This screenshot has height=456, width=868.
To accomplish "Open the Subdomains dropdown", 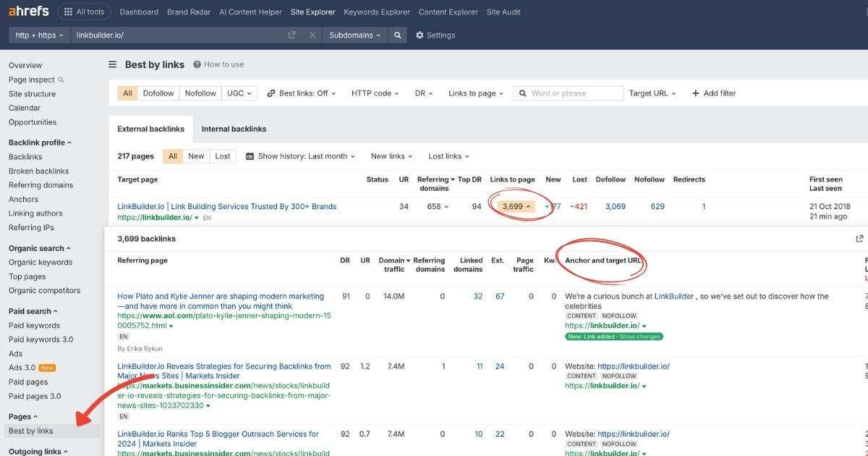I will tap(354, 35).
